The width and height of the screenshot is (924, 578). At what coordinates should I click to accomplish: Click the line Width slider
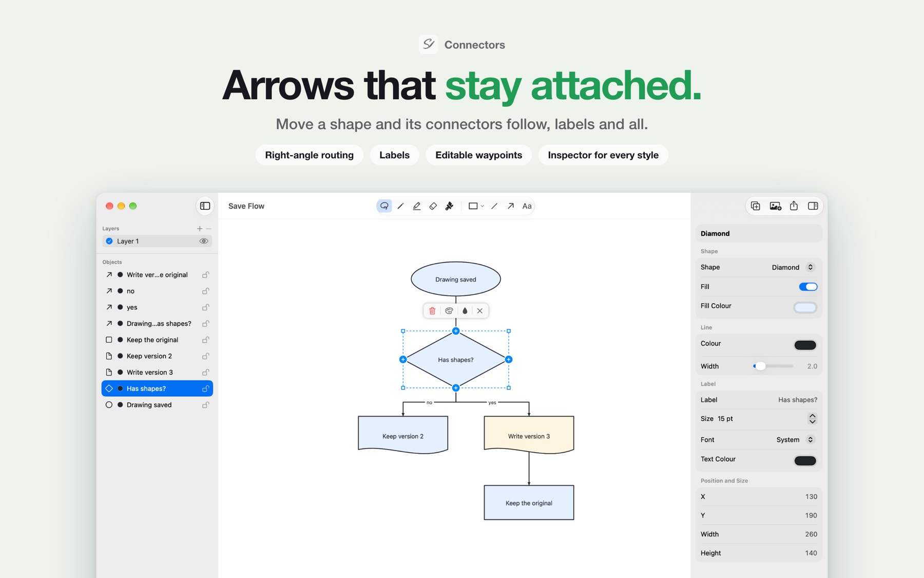773,366
